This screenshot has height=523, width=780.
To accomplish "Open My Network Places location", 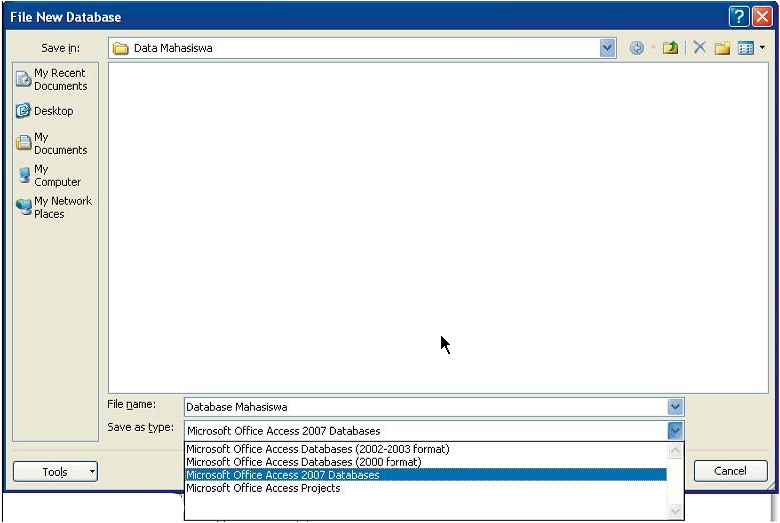I will 54,208.
